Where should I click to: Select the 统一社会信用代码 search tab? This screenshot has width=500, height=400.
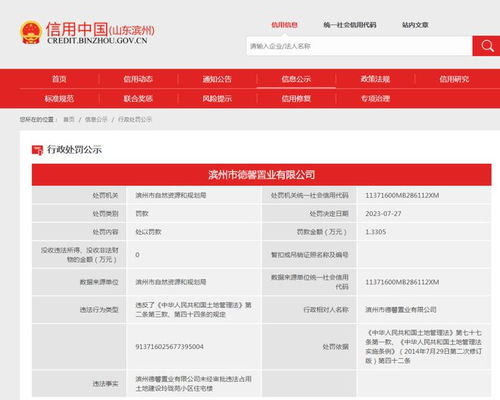click(x=350, y=25)
